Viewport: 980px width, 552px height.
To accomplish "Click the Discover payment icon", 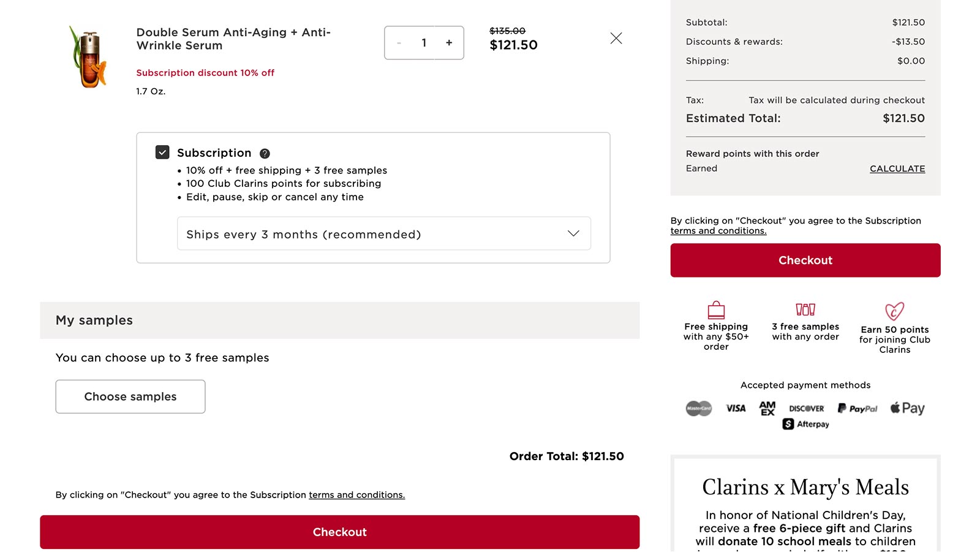I will pyautogui.click(x=806, y=408).
